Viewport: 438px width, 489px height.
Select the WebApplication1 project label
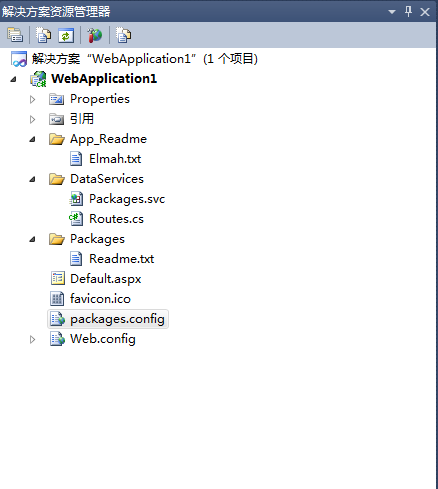click(x=104, y=79)
